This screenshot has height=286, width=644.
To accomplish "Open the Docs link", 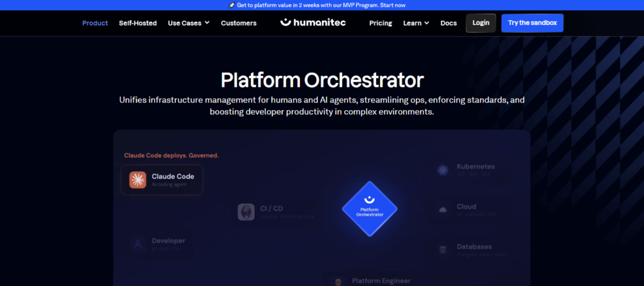I will 448,23.
